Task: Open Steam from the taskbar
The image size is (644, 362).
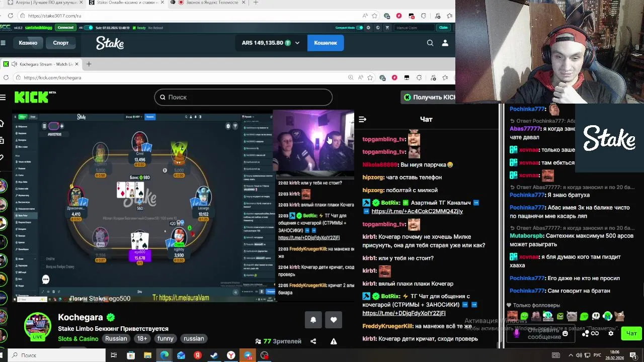Action: point(214,355)
